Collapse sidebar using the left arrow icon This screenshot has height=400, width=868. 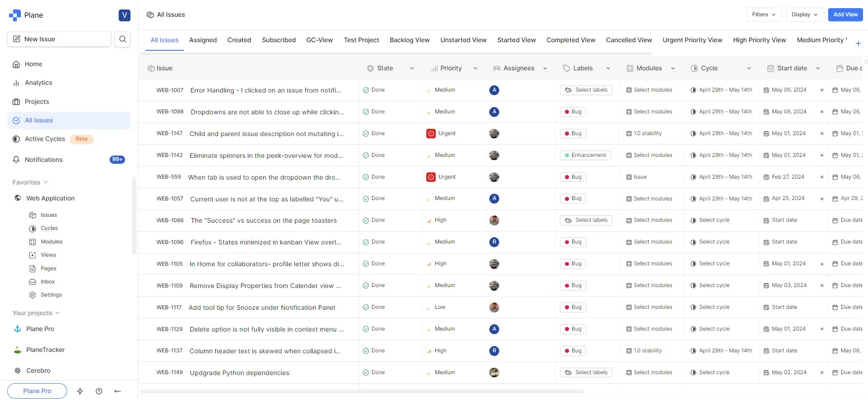[117, 391]
